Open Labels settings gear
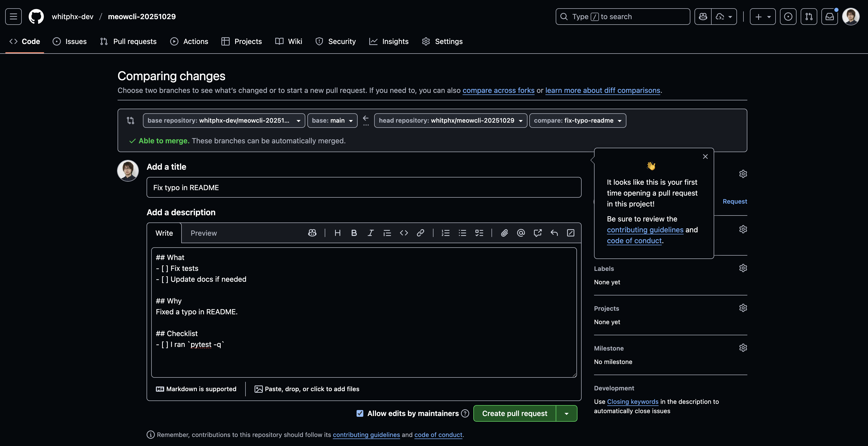The width and height of the screenshot is (868, 446). (743, 268)
